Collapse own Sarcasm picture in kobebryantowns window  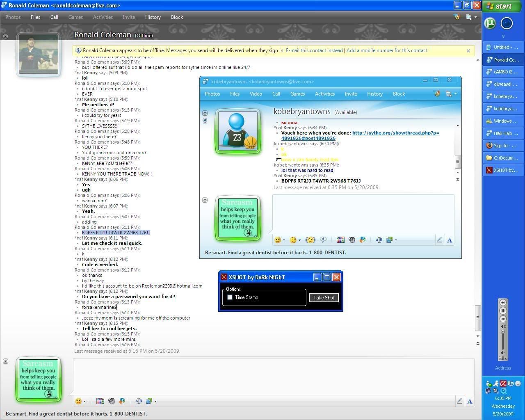tap(205, 200)
